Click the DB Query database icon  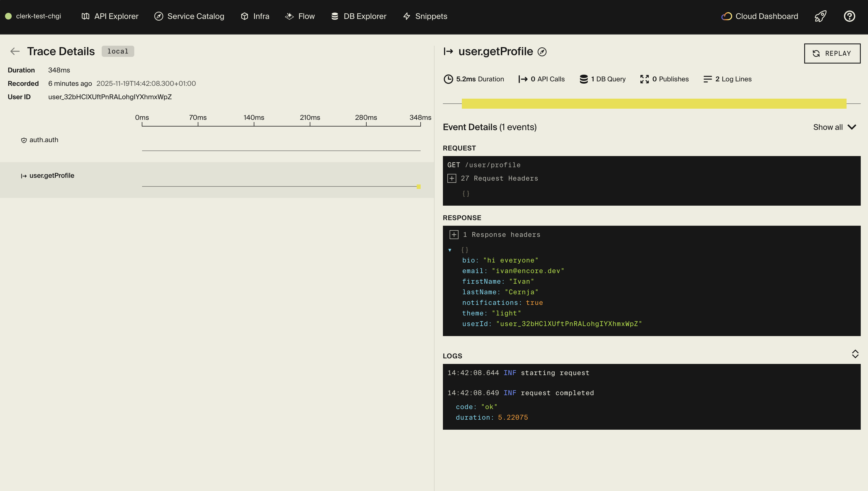point(584,79)
